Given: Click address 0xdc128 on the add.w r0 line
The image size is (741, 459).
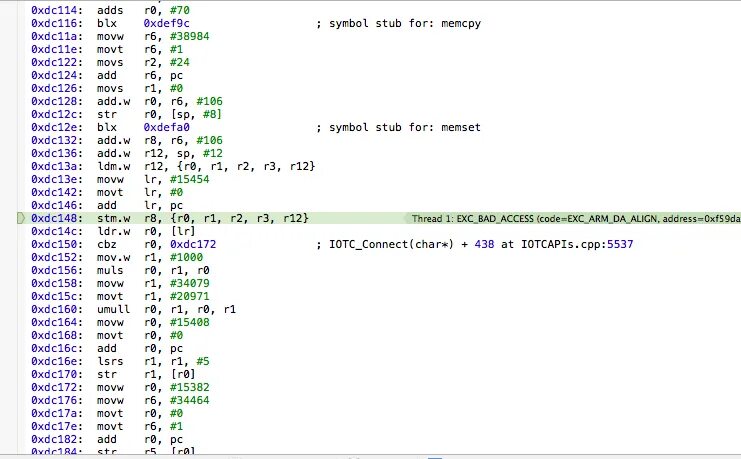Looking at the screenshot, I should coord(57,101).
